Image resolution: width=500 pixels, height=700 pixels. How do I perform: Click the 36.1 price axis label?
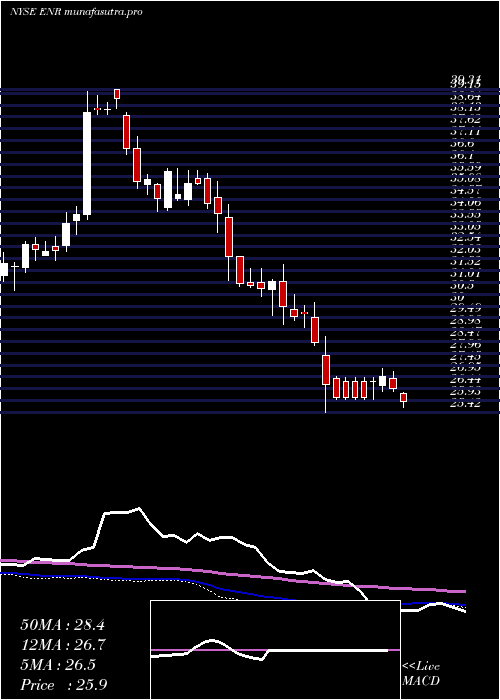[462, 156]
